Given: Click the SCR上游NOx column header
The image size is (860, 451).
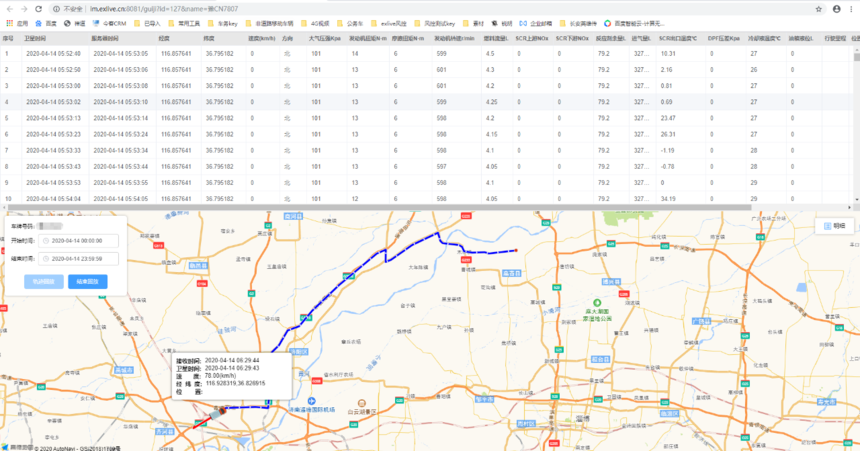Looking at the screenshot, I should 531,38.
